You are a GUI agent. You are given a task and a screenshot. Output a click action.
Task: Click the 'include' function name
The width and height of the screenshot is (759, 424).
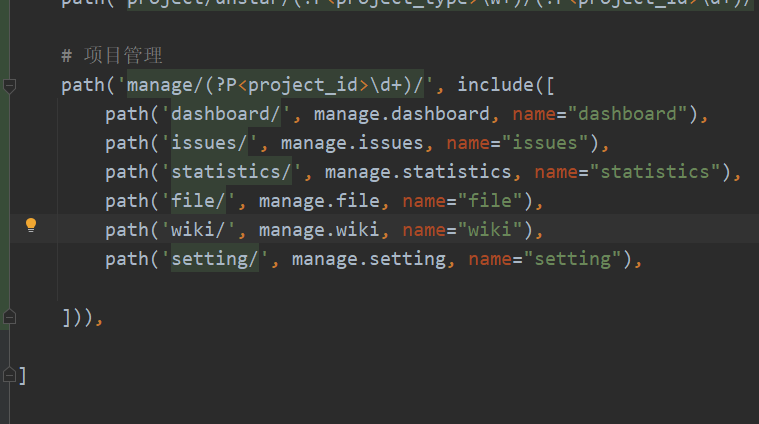(x=496, y=85)
